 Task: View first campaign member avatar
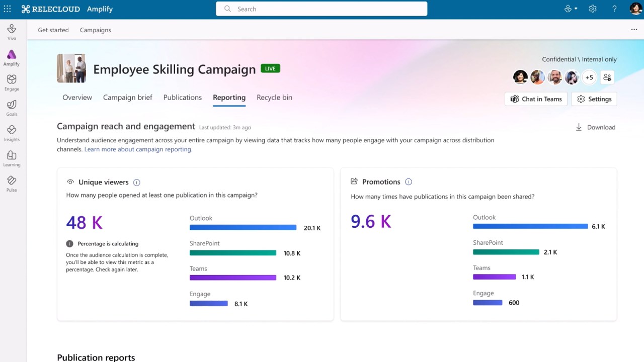point(520,77)
